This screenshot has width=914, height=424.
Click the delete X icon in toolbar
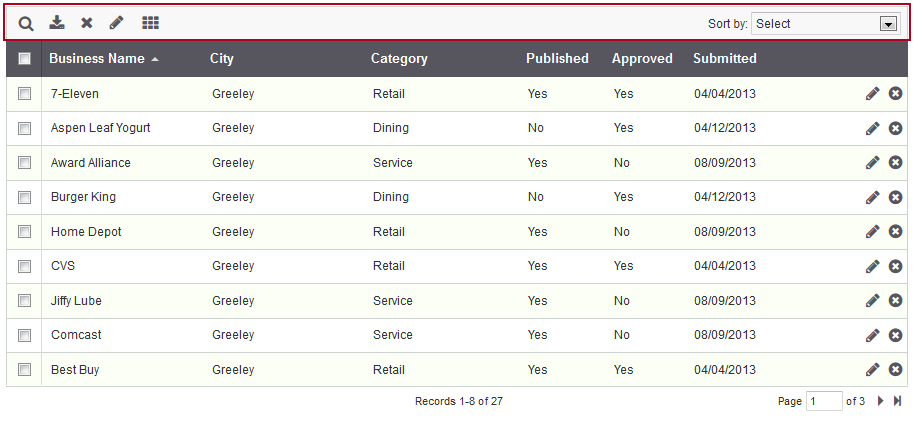87,23
